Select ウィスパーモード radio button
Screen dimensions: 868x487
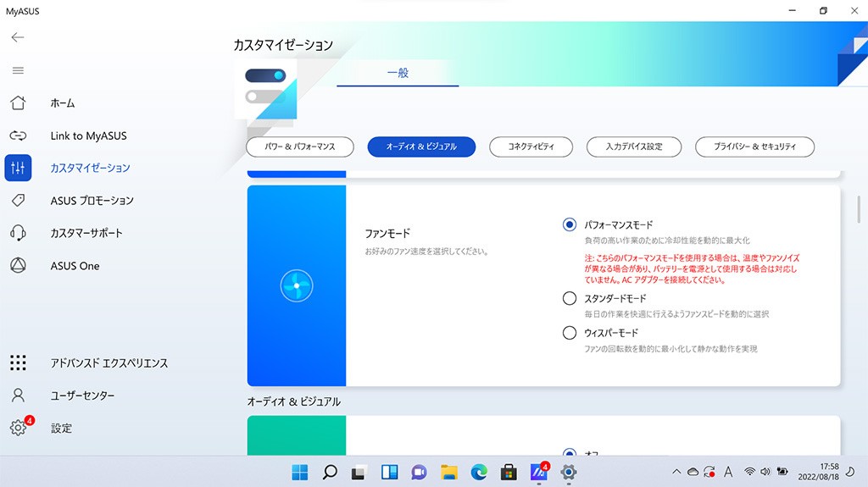click(569, 333)
